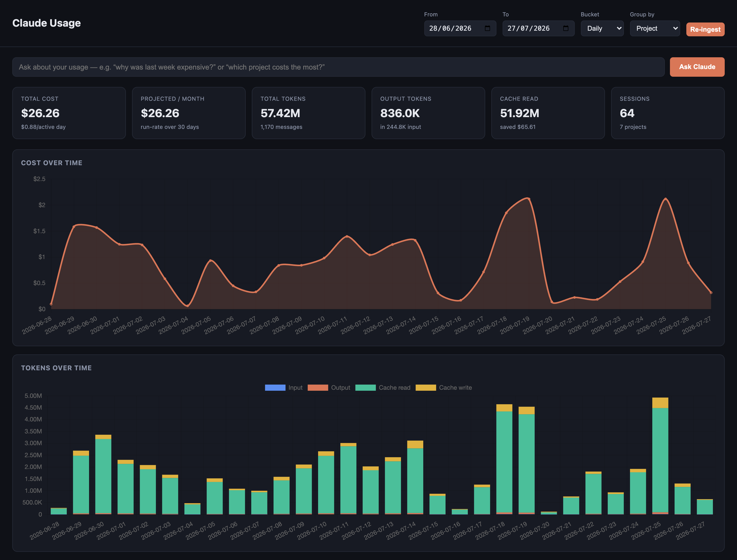Click the 2026-07-11 cost data point

coord(347,236)
